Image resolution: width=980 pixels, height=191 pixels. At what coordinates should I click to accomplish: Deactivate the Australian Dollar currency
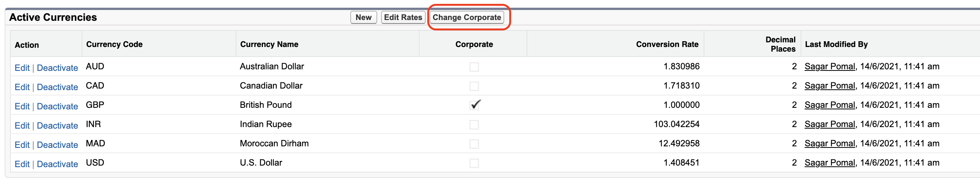pyautogui.click(x=57, y=68)
